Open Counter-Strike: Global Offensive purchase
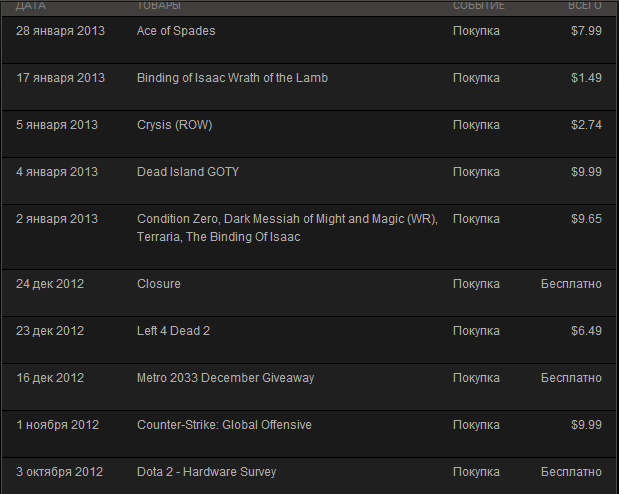This screenshot has width=619, height=494. pyautogui.click(x=309, y=434)
